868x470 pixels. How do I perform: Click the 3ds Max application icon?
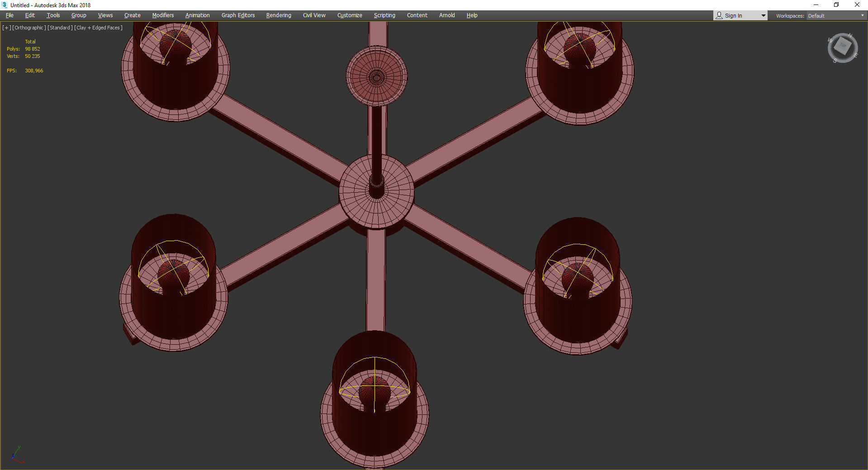pyautogui.click(x=5, y=5)
